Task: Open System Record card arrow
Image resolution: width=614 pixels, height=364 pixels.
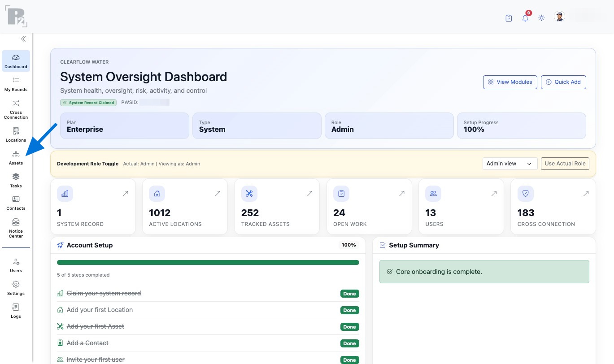Action: point(126,193)
